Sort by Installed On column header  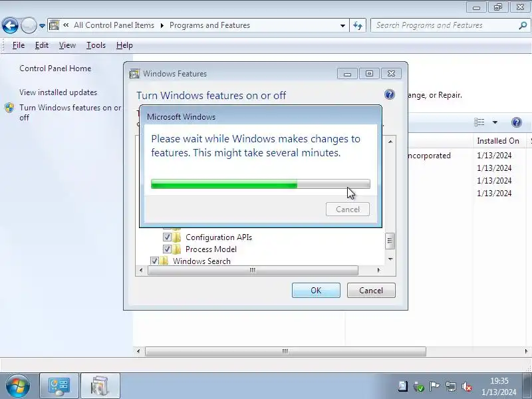(498, 141)
